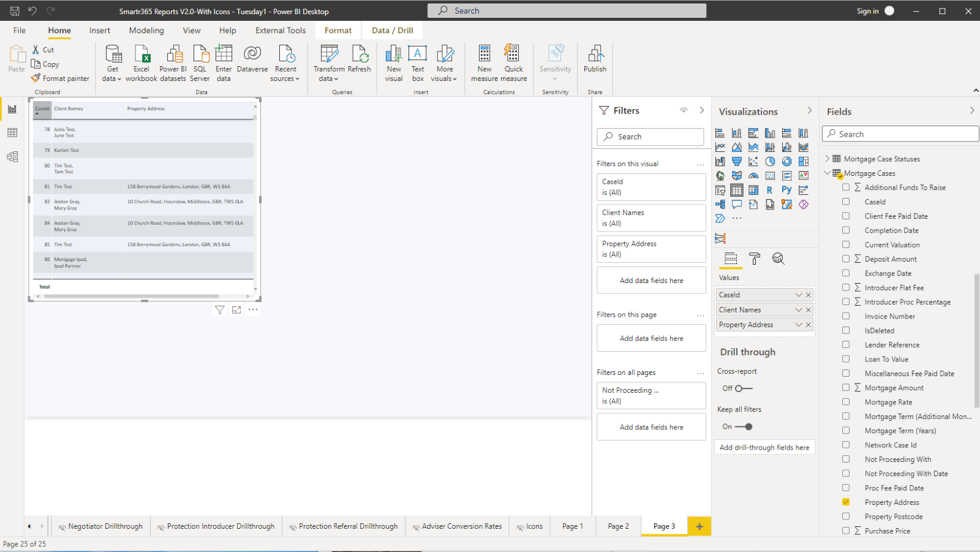Viewport: 980px width, 552px height.
Task: Select the decomposition tree visual
Action: [720, 204]
